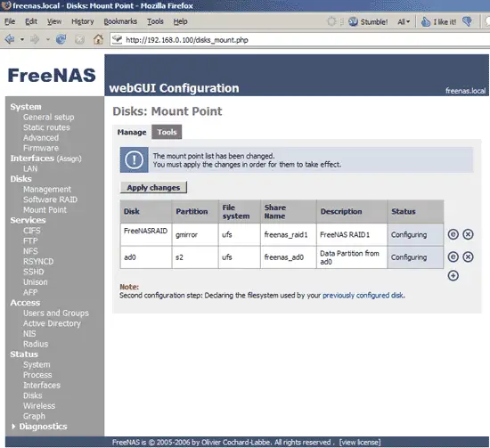Open back button history dropdown arrow

[22, 40]
